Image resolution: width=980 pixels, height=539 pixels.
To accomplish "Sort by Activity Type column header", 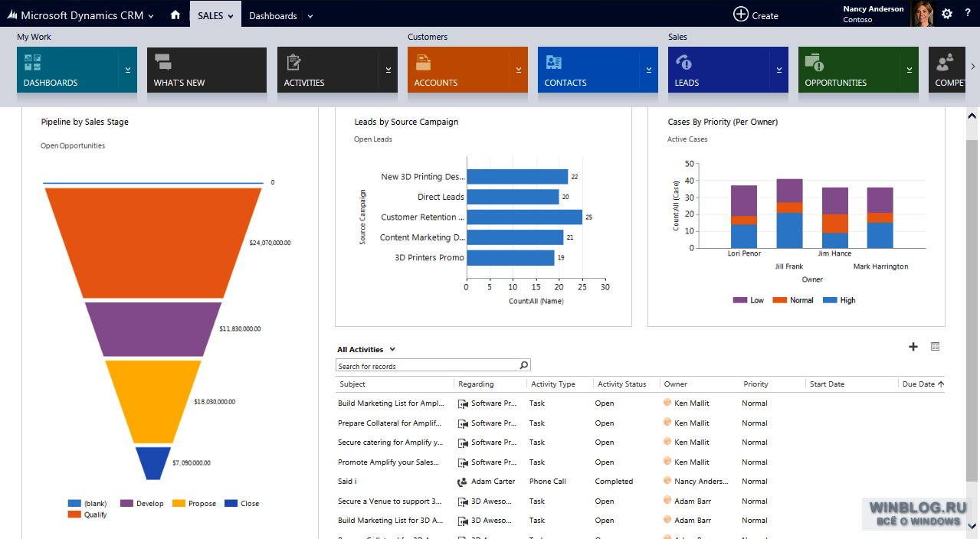I will (553, 384).
